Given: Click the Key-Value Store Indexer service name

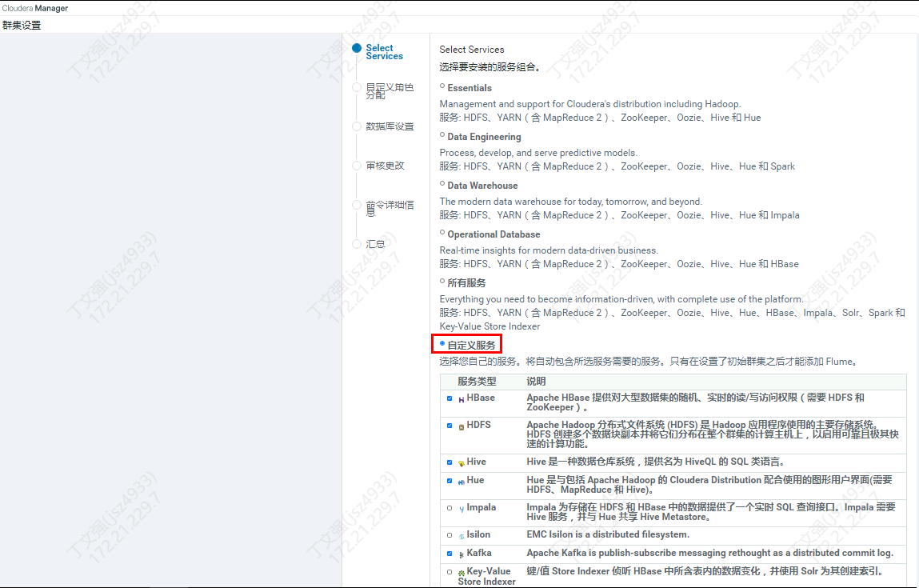Looking at the screenshot, I should [x=485, y=576].
